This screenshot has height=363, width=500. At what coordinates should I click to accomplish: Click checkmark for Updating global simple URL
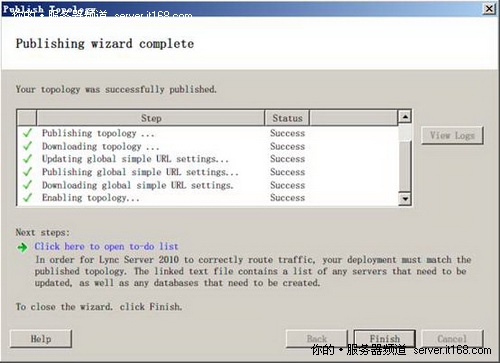[x=27, y=159]
